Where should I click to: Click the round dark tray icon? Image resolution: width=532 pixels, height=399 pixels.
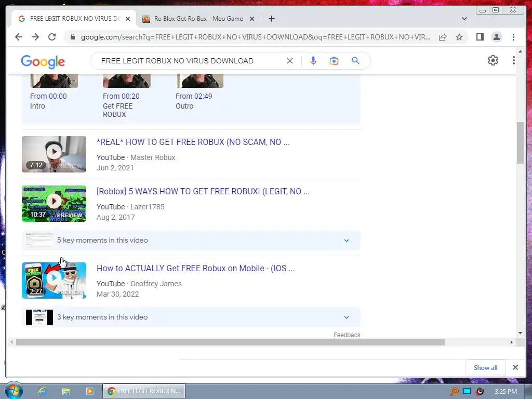coord(480,392)
